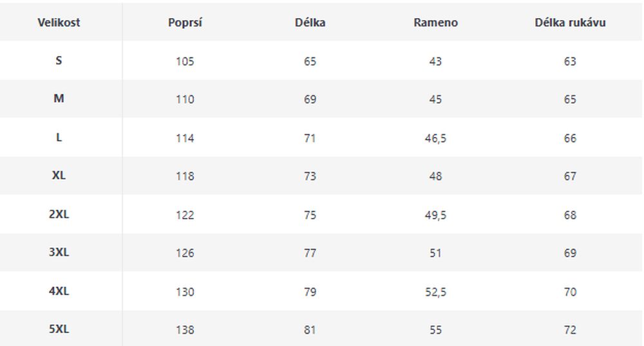Screen dimensions: 644x346
Task: Click the Velikost column header
Action: (59, 23)
